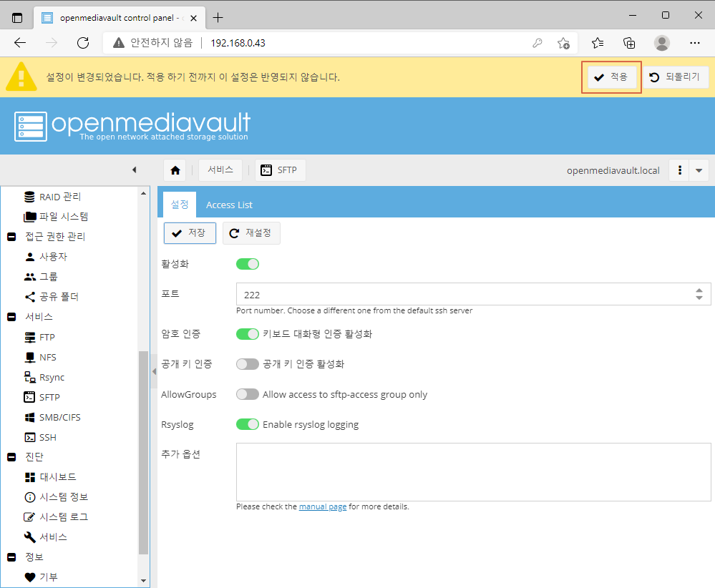Screen dimensions: 715x588
Task: Select the openmediavault control panel browser tab
Action: 120,18
